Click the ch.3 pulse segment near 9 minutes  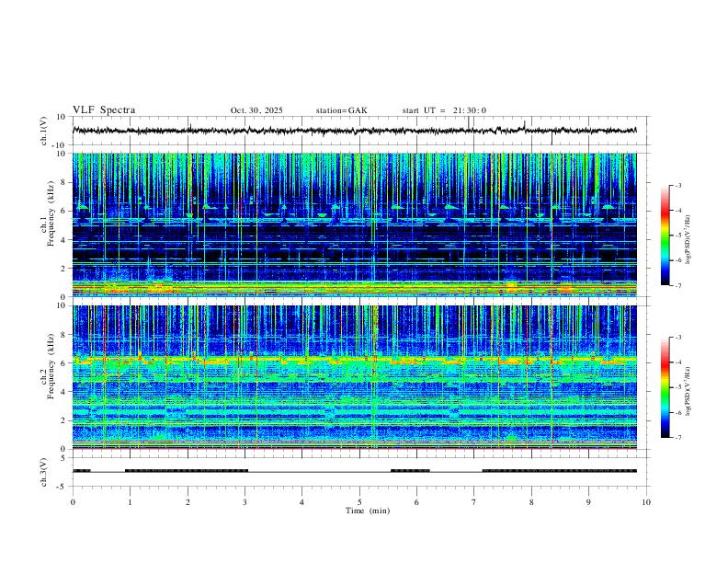560,471
